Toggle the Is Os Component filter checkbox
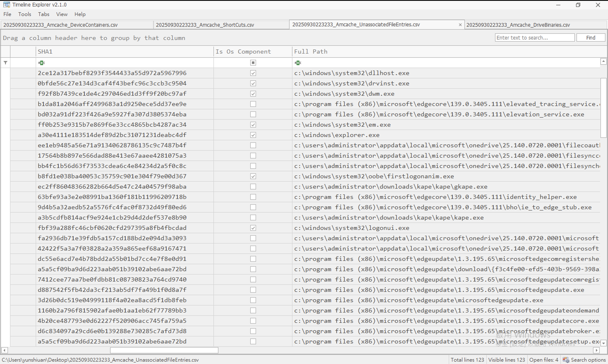Viewport: 608px width, 364px height. 253,63
